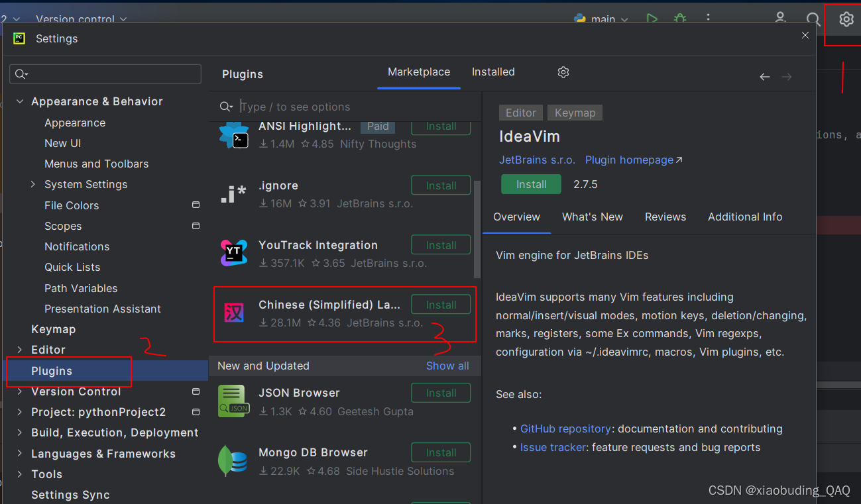Switch to the Marketplace tab

coord(419,72)
